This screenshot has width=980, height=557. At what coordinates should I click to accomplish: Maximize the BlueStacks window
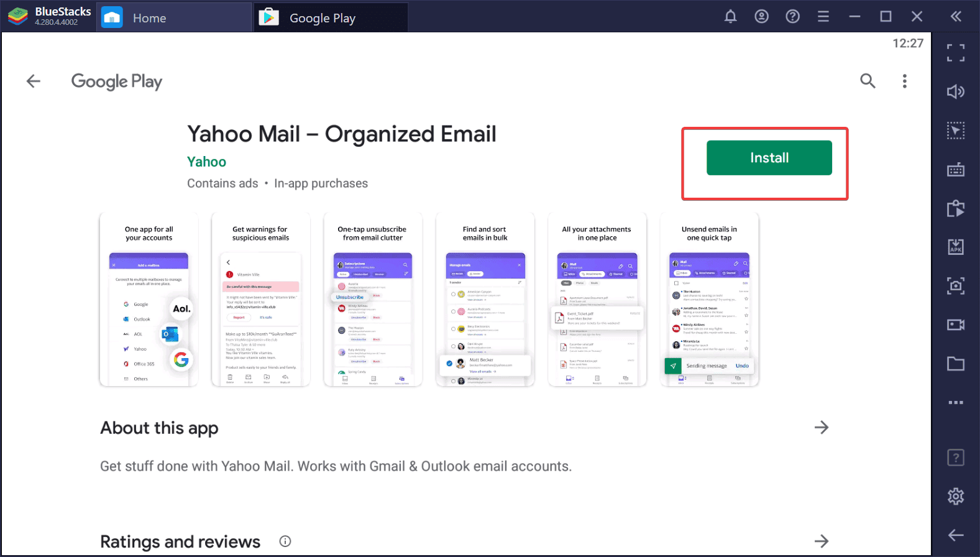tap(886, 17)
